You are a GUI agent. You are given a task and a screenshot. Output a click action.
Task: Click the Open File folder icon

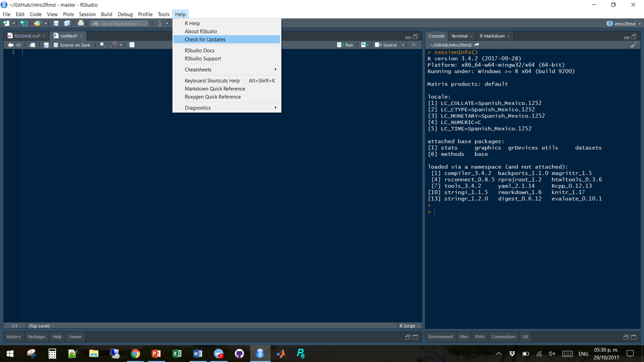[37, 24]
